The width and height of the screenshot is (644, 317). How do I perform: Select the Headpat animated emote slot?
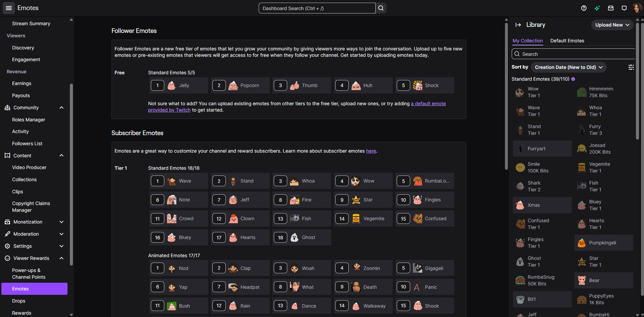tap(240, 287)
